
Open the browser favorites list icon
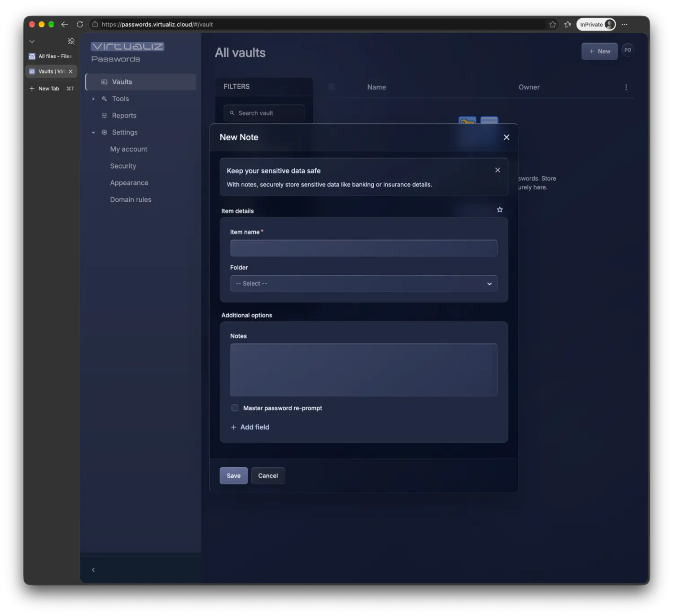coord(568,24)
